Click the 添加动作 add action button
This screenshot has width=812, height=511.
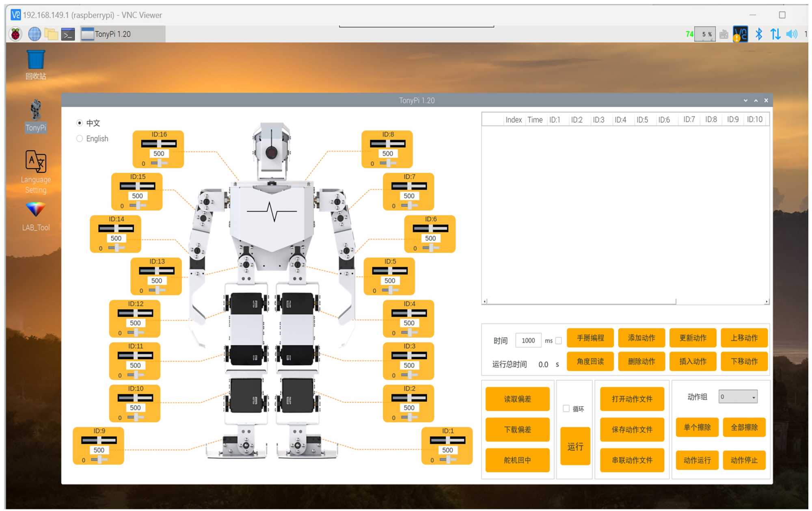tap(641, 338)
